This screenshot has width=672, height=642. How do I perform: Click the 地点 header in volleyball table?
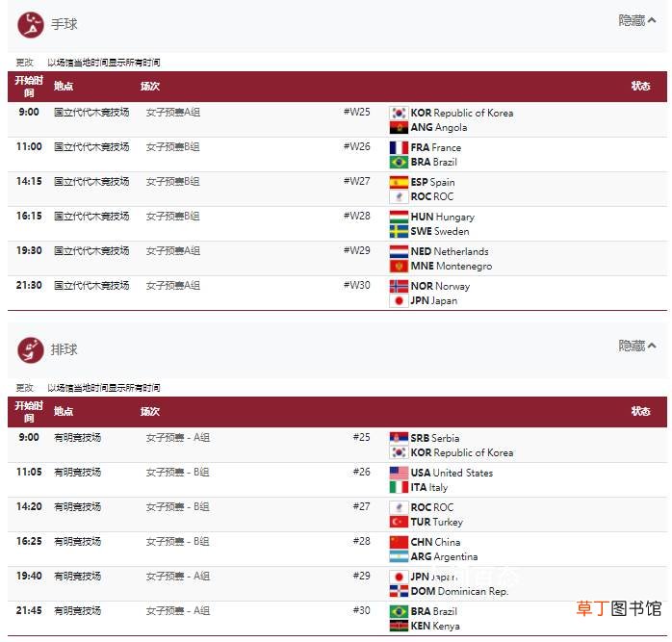coord(64,411)
